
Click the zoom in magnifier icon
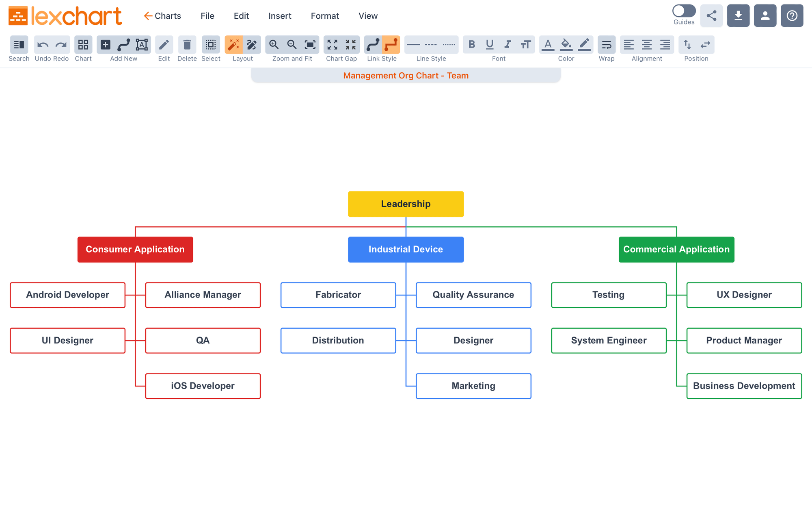click(x=274, y=45)
